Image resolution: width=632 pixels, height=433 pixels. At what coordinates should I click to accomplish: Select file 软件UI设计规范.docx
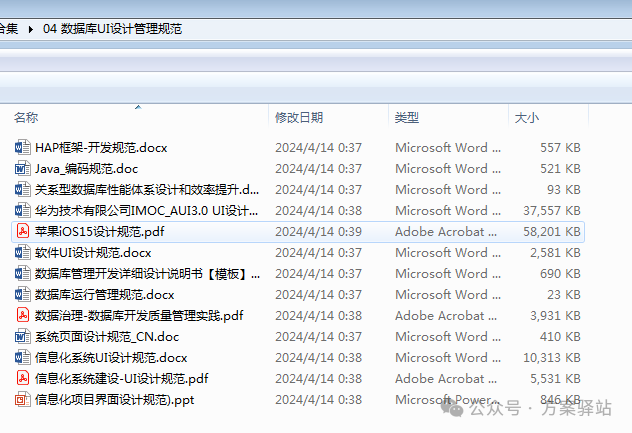(93, 253)
